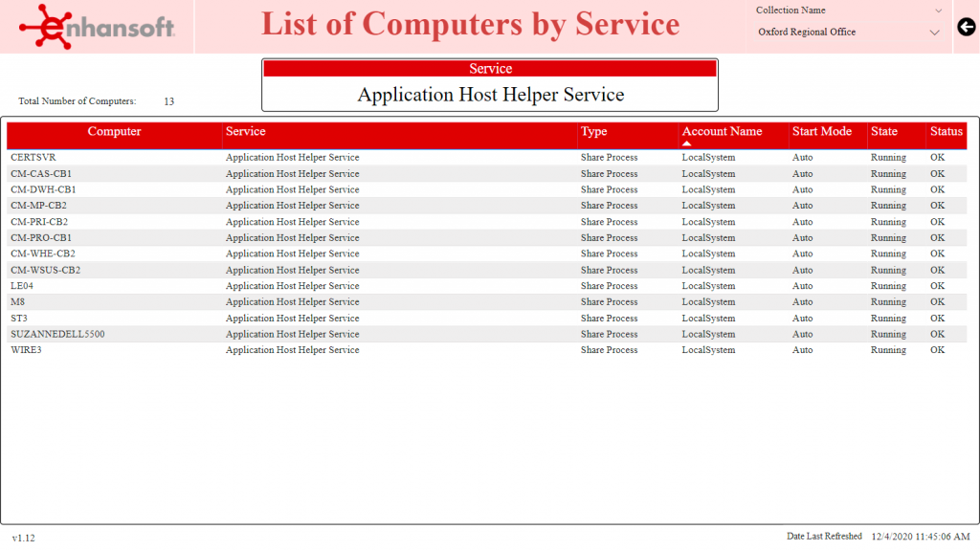Select the WIRE3 computer row
Screen dimensions: 980x551
[486, 350]
